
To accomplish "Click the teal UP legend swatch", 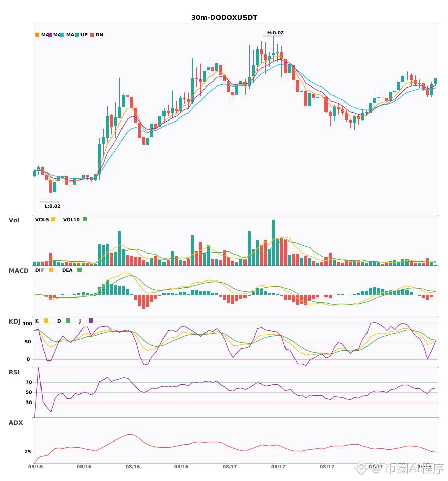I will (77, 35).
